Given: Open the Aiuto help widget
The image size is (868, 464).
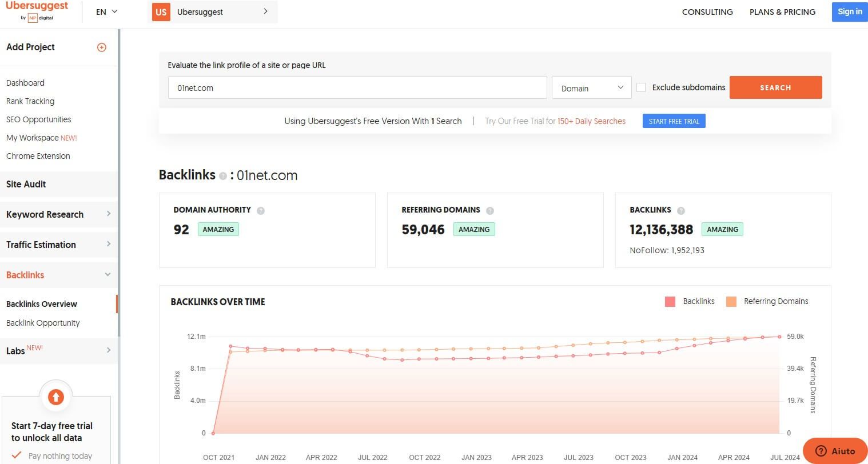Looking at the screenshot, I should (835, 451).
